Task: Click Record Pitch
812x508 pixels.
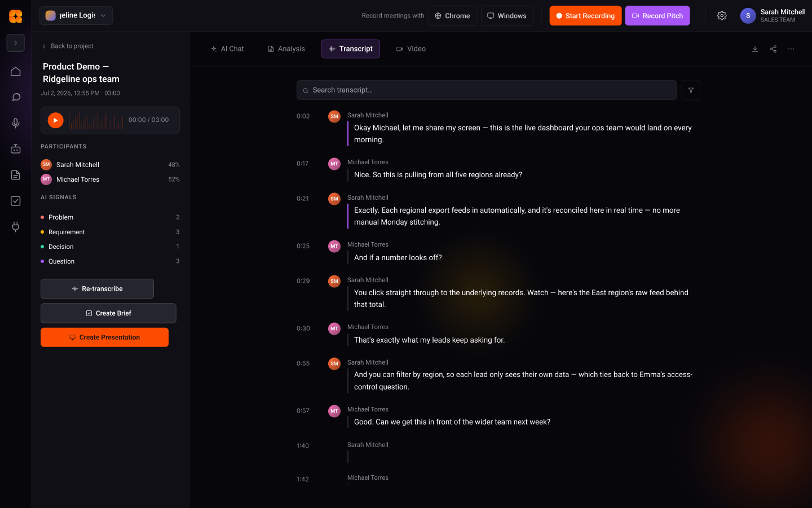Action: click(x=657, y=16)
